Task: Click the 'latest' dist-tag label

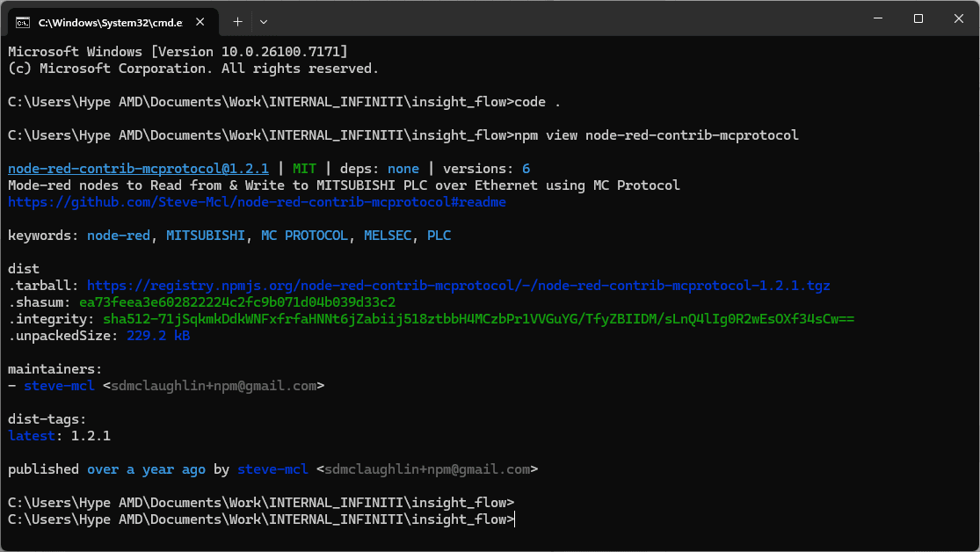Action: (32, 436)
